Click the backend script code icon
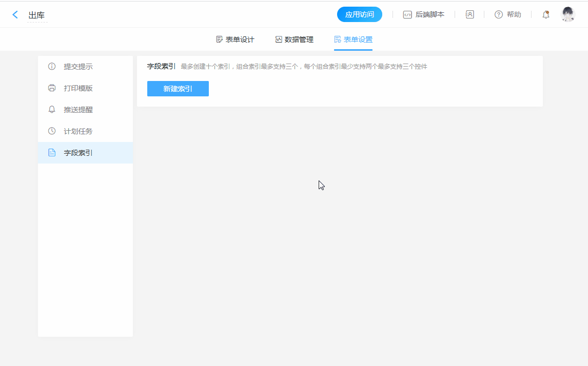The image size is (588, 366). (407, 14)
